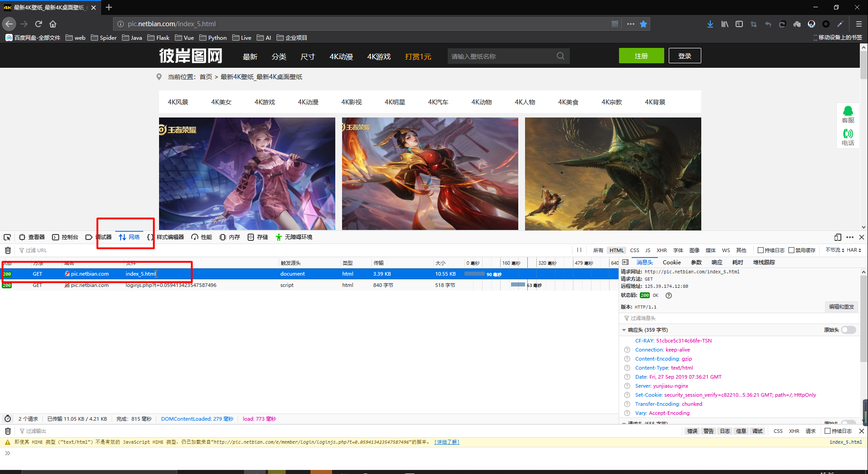Screen dimensions: 868x474
Task: Enable console 持续日志 checkbox
Action: click(x=827, y=431)
